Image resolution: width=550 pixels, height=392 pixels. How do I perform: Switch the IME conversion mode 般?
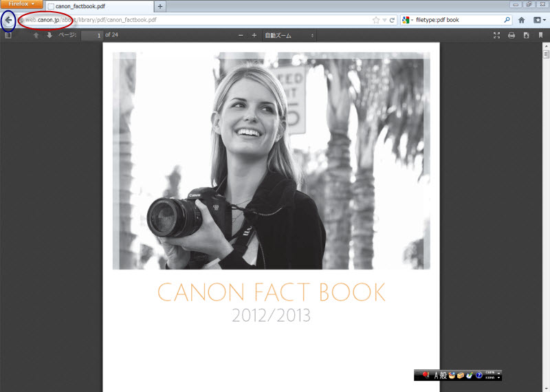point(443,375)
